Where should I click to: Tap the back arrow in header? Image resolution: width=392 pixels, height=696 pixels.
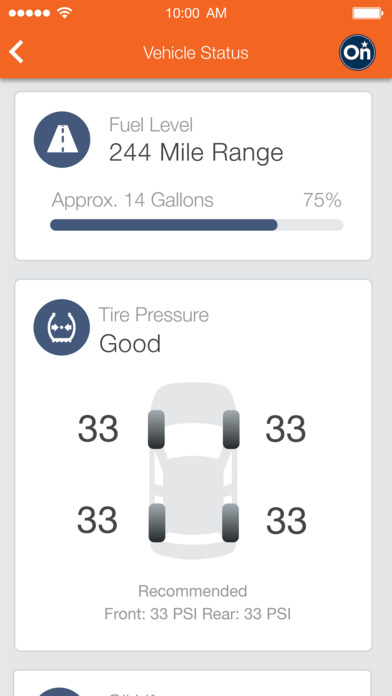pos(16,52)
